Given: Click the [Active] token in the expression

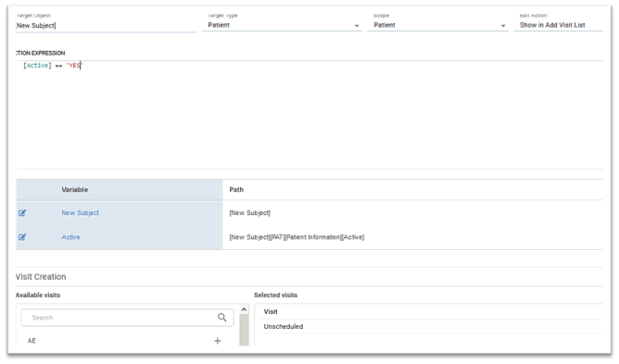Looking at the screenshot, I should (x=37, y=66).
